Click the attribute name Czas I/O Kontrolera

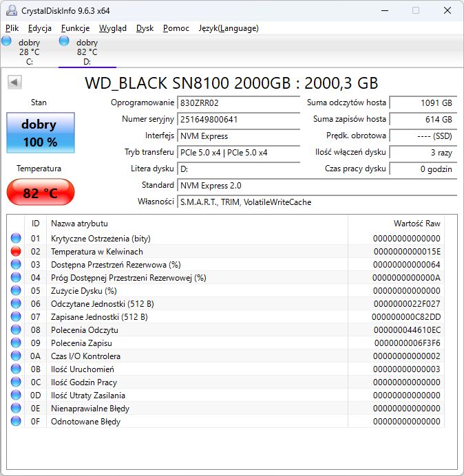(85, 356)
